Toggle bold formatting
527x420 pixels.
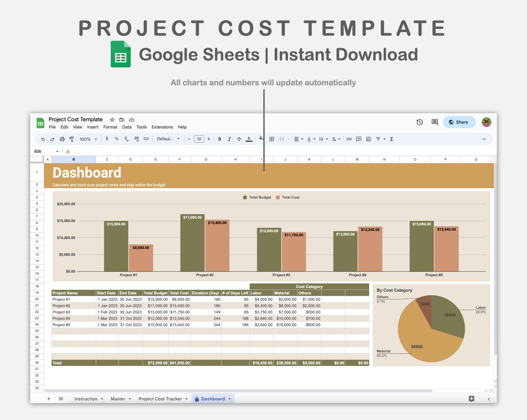pos(220,139)
